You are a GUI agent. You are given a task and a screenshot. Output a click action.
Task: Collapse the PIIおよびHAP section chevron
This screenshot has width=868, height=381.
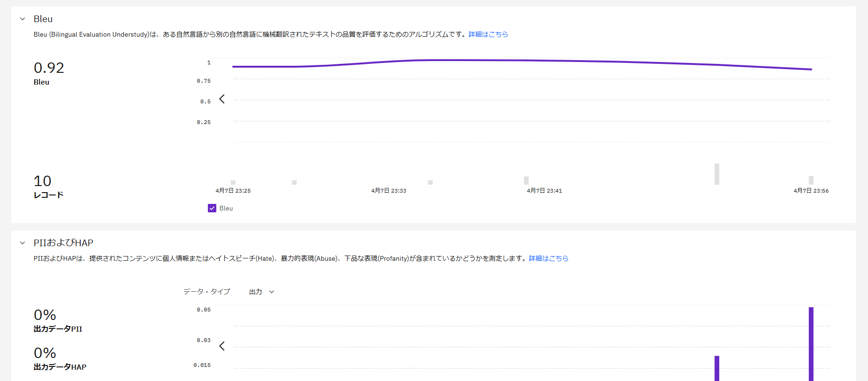click(x=23, y=243)
